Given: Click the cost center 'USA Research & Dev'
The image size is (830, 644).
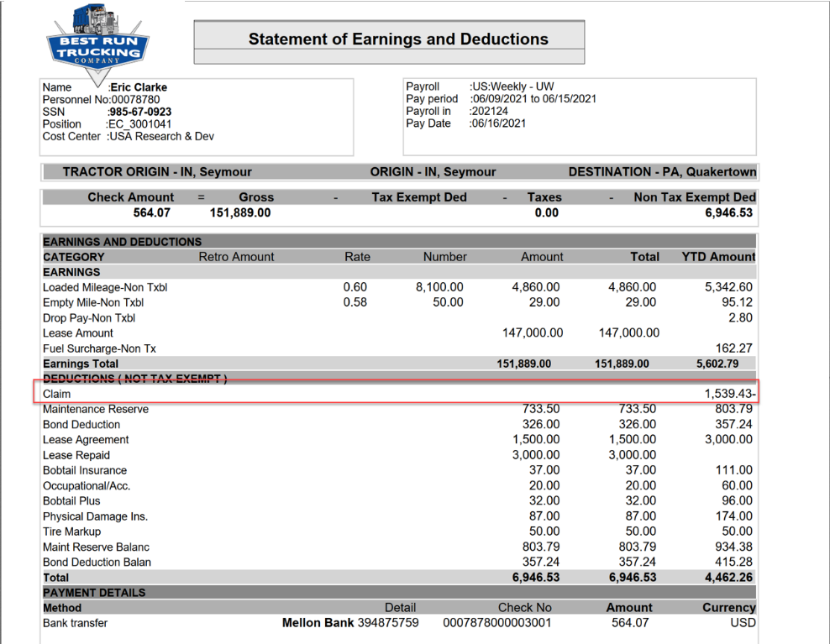Looking at the screenshot, I should (161, 137).
